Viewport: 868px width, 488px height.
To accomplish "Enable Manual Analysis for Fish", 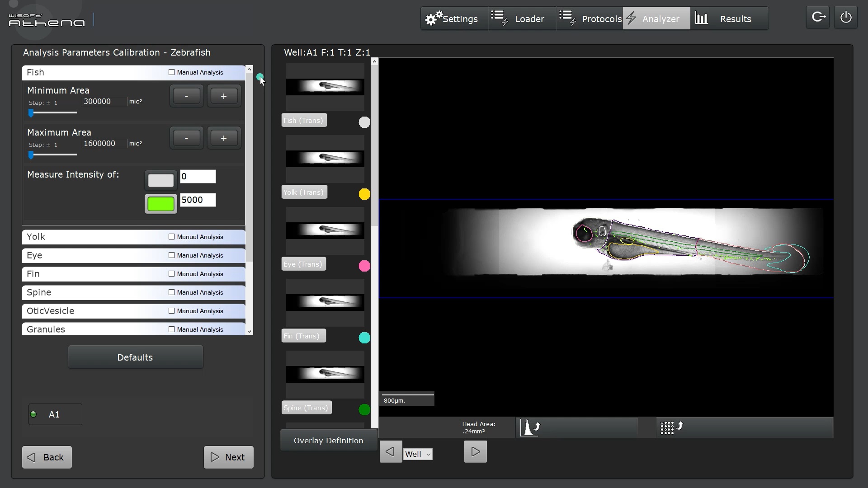I will (171, 72).
